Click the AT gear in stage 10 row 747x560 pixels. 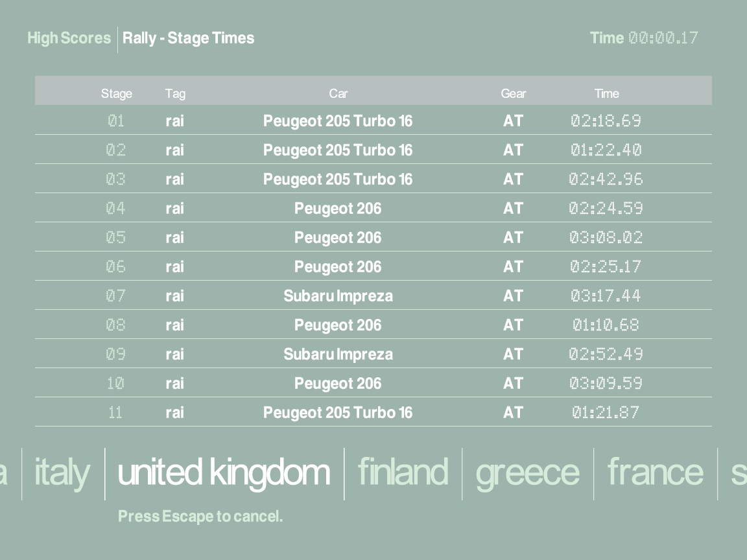[x=513, y=384]
